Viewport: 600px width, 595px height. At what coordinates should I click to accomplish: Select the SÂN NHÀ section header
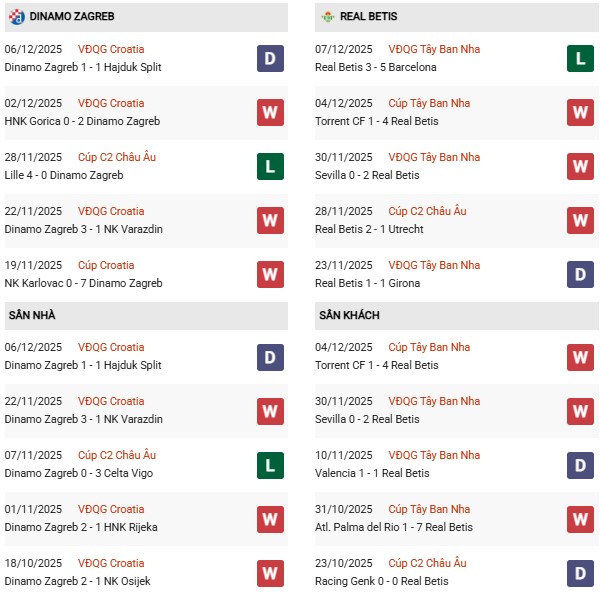pyautogui.click(x=32, y=315)
